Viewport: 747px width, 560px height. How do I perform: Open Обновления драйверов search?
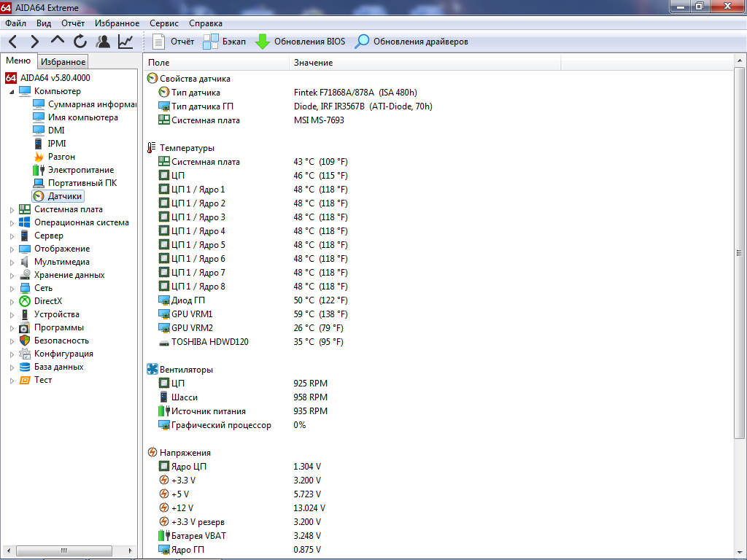click(x=411, y=42)
